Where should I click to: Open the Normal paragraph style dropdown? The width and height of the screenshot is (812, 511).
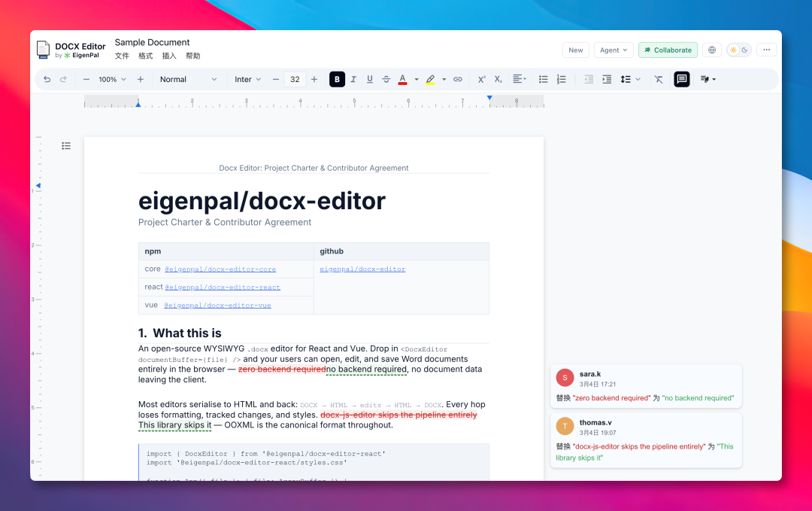click(x=188, y=79)
